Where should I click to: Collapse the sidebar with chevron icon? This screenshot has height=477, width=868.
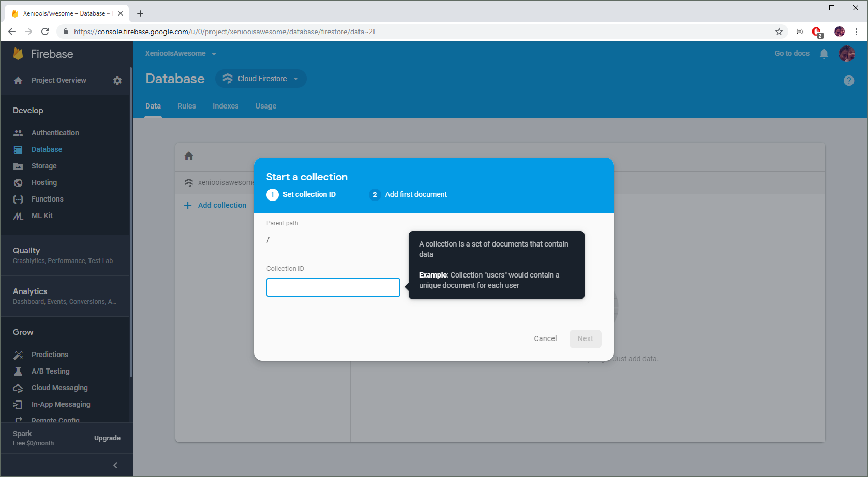pos(115,465)
